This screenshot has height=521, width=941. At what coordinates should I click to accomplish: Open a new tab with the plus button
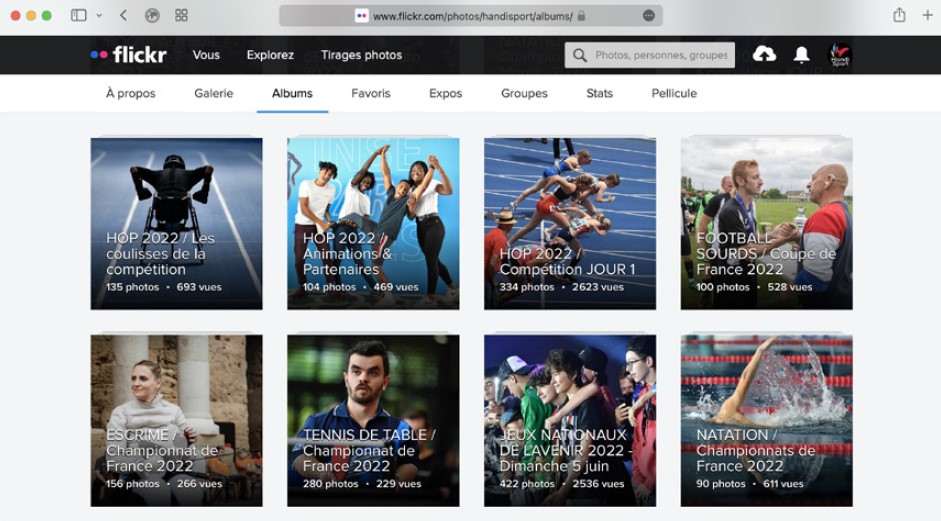[x=927, y=16]
